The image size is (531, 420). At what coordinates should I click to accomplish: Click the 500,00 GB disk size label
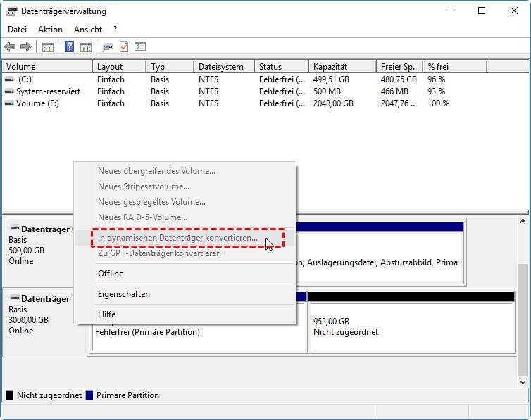pyautogui.click(x=27, y=250)
